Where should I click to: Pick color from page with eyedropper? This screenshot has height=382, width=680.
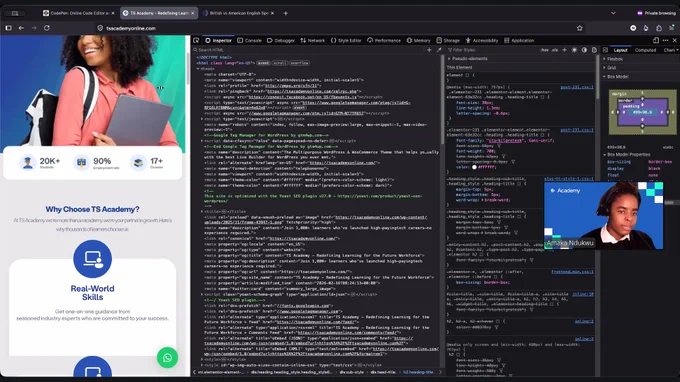[439, 50]
